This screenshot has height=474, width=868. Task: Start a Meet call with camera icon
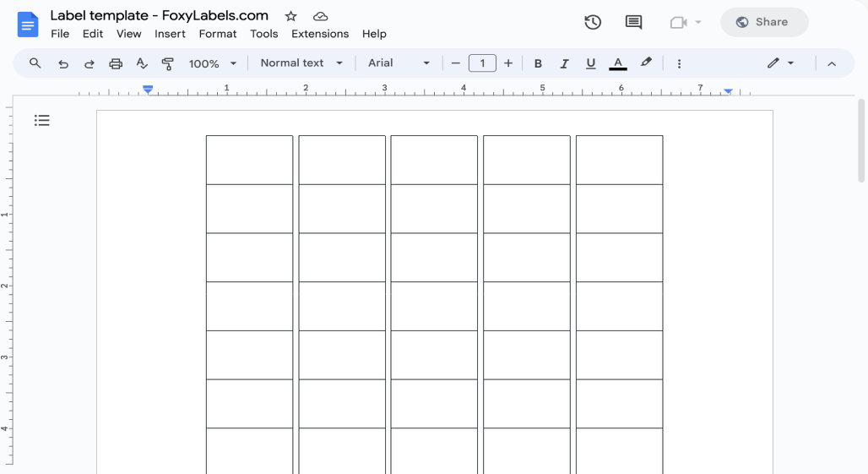pyautogui.click(x=678, y=22)
